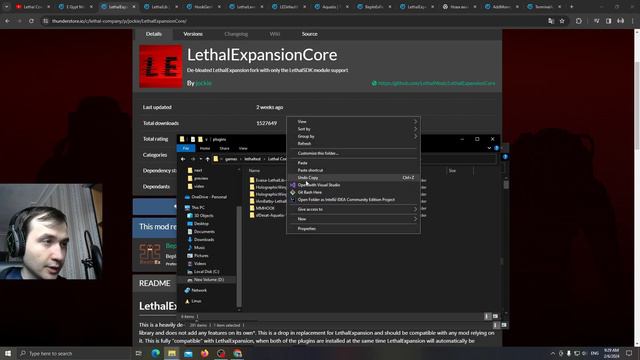Click Explorer help question mark icon
The height and width of the screenshot is (360, 640).
tap(496, 148)
